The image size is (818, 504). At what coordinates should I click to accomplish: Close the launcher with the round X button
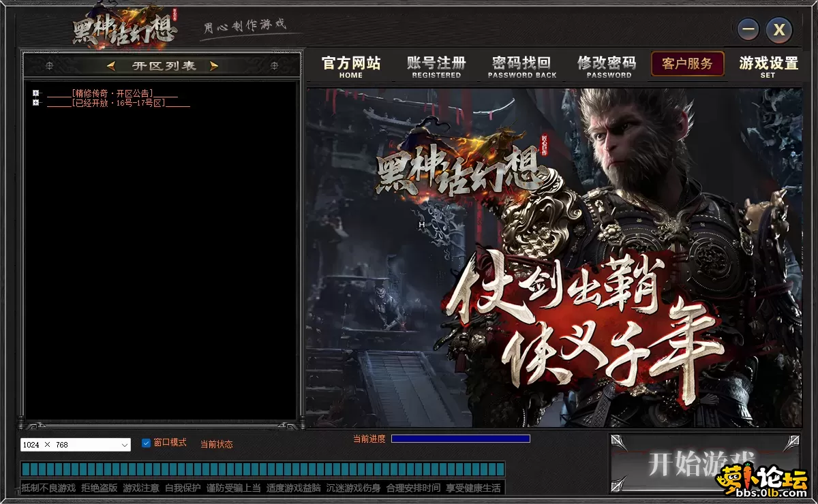[779, 30]
